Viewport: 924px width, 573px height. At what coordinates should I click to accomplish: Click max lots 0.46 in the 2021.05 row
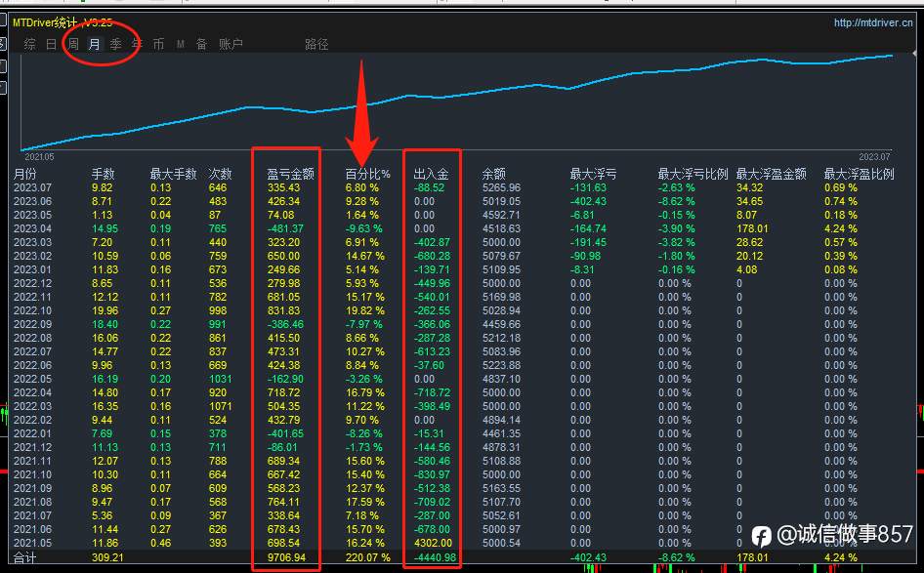(x=161, y=543)
